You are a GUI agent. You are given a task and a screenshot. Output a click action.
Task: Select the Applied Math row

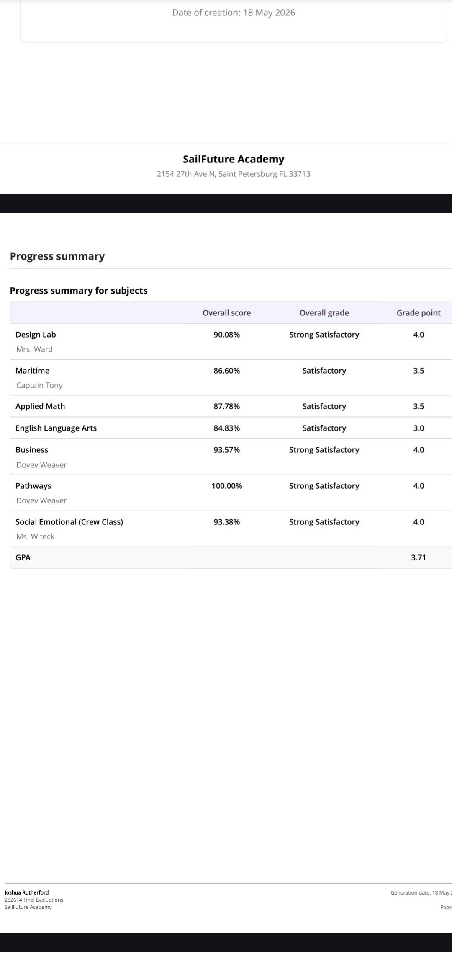tap(231, 406)
